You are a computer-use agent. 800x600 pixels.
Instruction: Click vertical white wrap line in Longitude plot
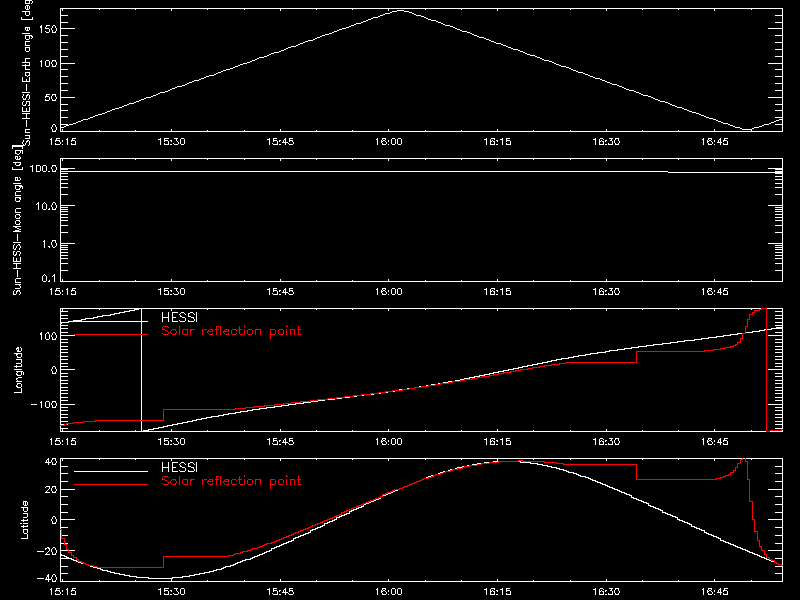(141, 370)
